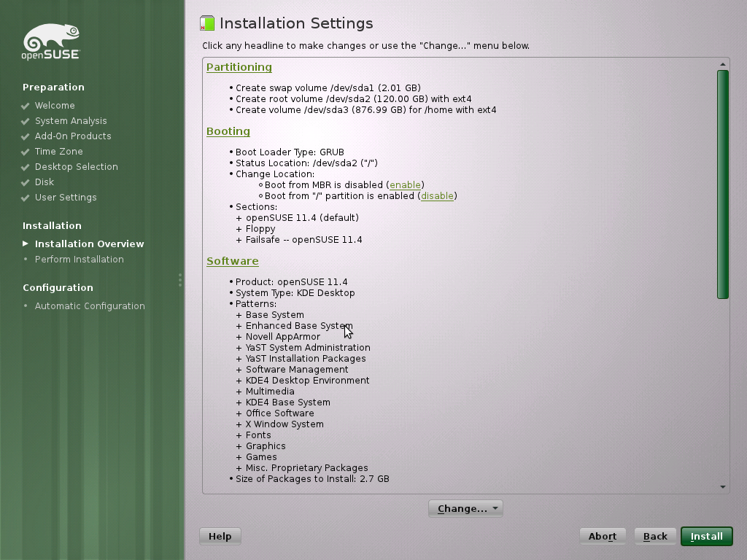Go to previous step with Back
747x560 pixels.
(x=655, y=536)
